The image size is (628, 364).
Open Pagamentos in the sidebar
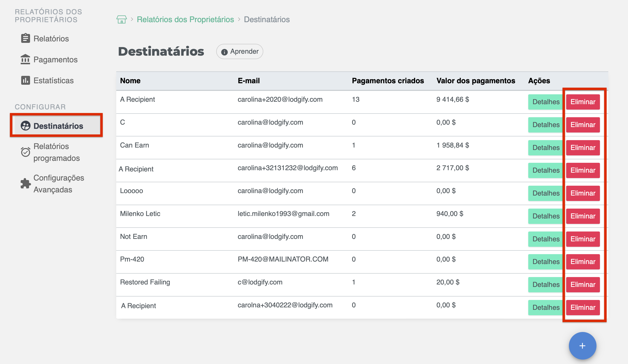pyautogui.click(x=55, y=60)
